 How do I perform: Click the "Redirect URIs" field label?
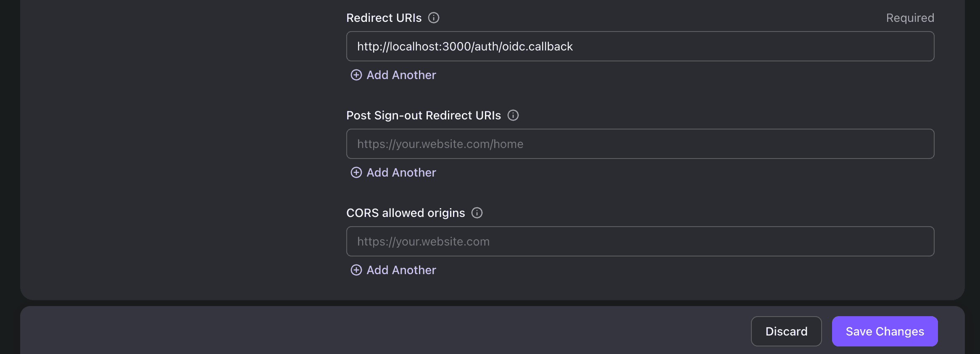pyautogui.click(x=384, y=18)
